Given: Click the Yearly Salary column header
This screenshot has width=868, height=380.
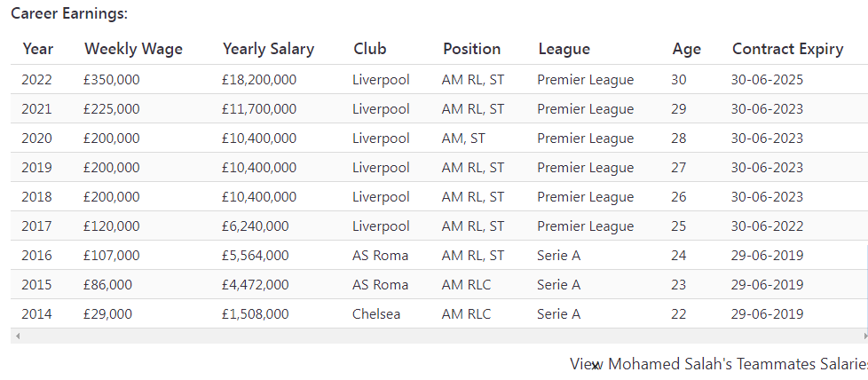Looking at the screenshot, I should click(x=269, y=49).
